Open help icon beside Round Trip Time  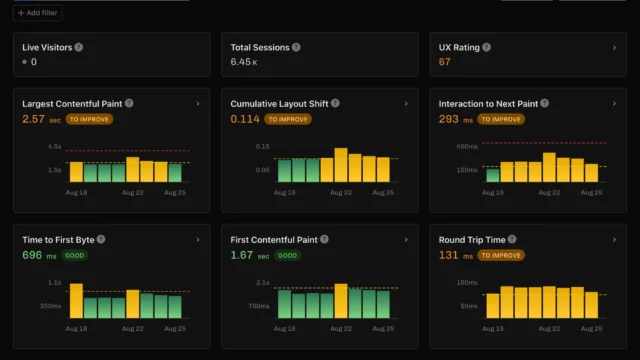[x=512, y=240]
